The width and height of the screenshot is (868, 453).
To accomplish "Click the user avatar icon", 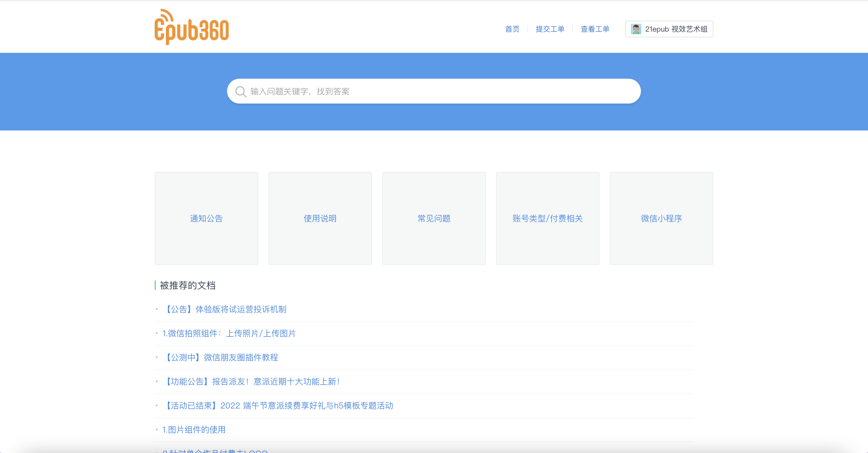I will tap(636, 29).
